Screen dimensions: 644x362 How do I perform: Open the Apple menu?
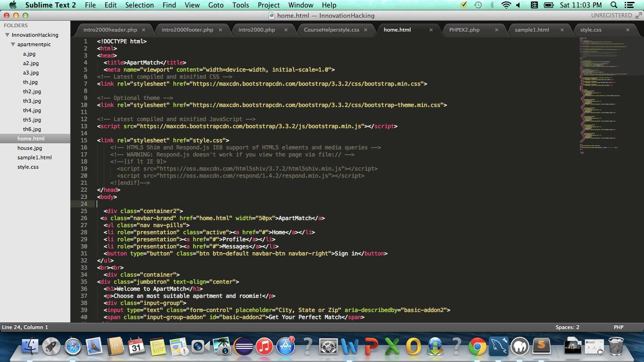click(x=13, y=5)
